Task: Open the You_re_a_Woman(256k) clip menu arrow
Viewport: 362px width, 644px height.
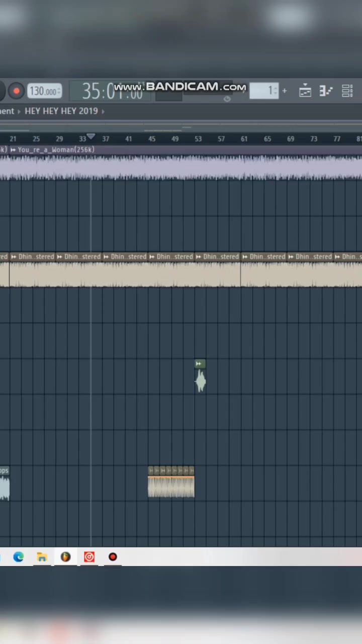Action: coord(13,149)
